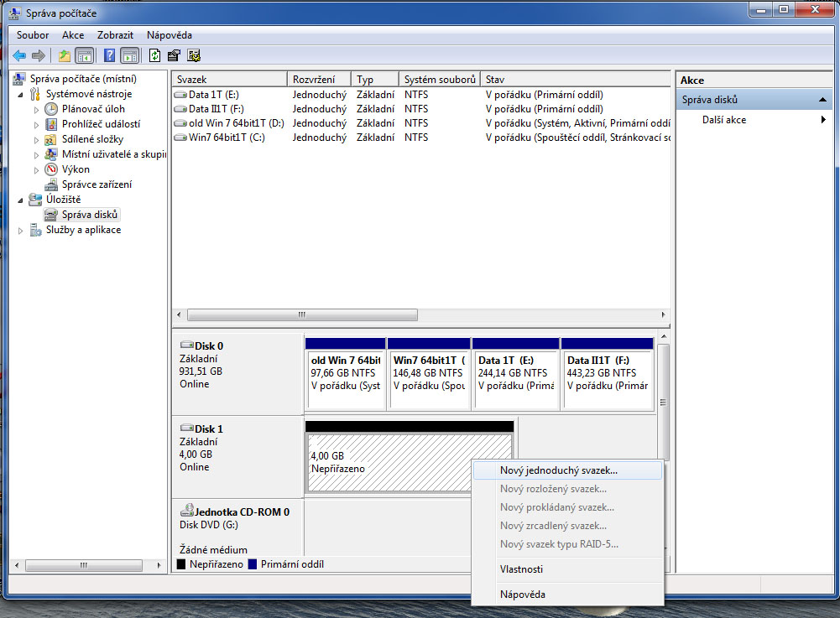Click the disk view vertical scrollbar thumb
This screenshot has height=618, width=840.
click(663, 402)
